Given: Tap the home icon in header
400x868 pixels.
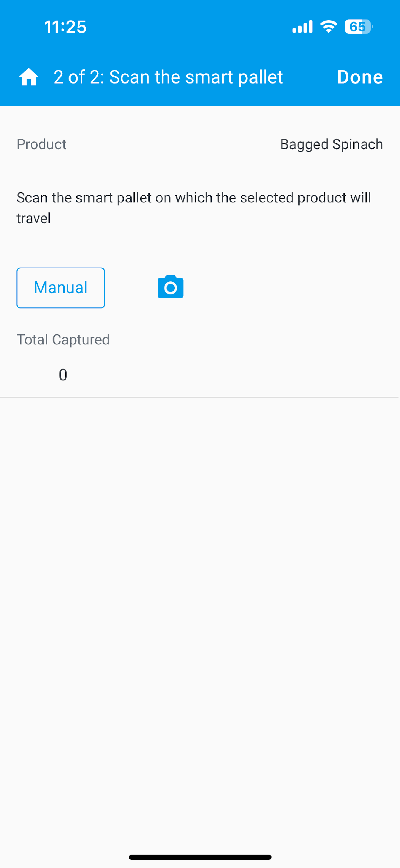Looking at the screenshot, I should [29, 77].
